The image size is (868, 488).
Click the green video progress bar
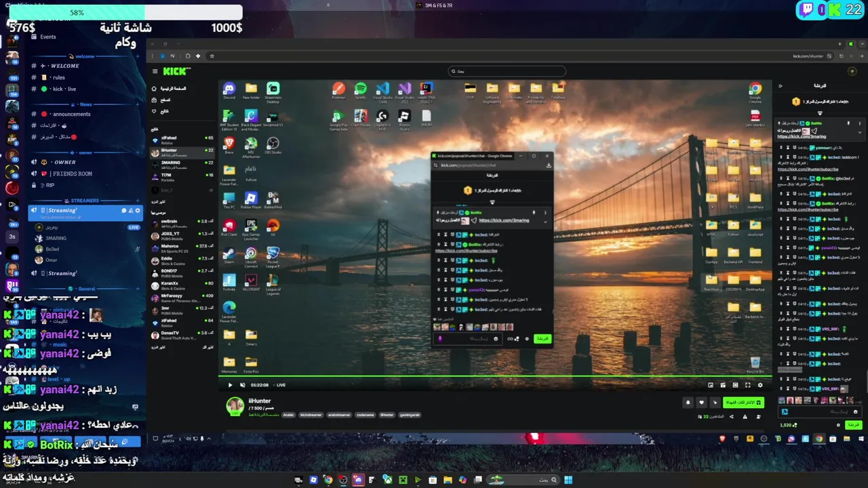pos(494,376)
